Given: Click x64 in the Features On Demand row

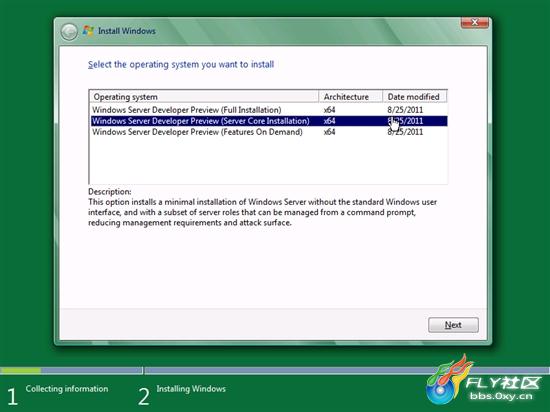Looking at the screenshot, I should [x=329, y=132].
